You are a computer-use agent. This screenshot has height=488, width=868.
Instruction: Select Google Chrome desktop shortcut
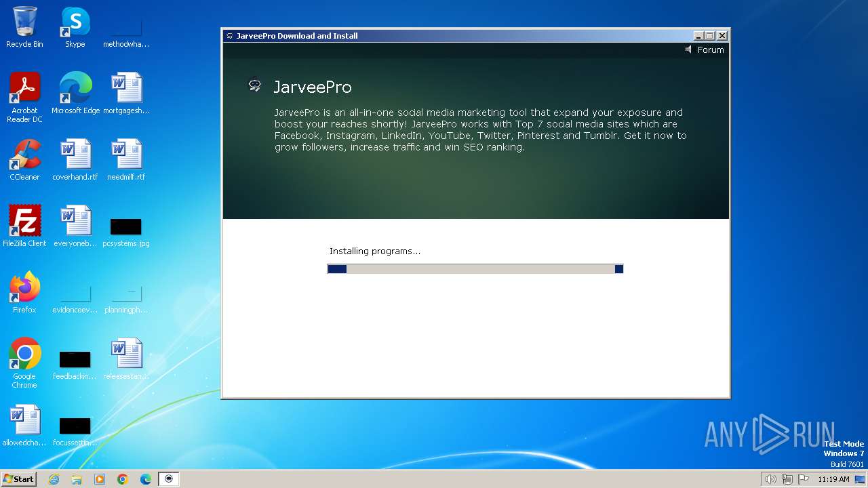[x=24, y=363]
